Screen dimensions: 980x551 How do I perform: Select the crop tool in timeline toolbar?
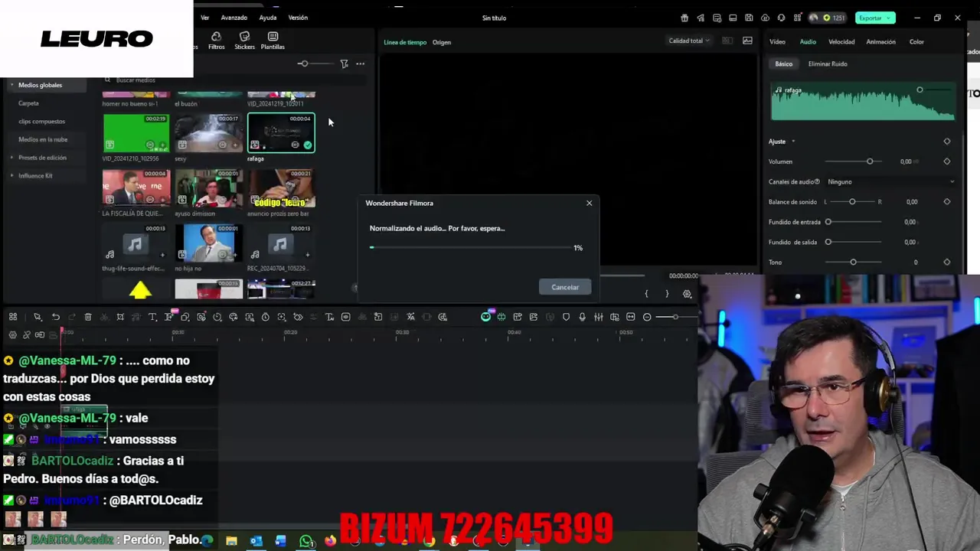[x=120, y=317]
